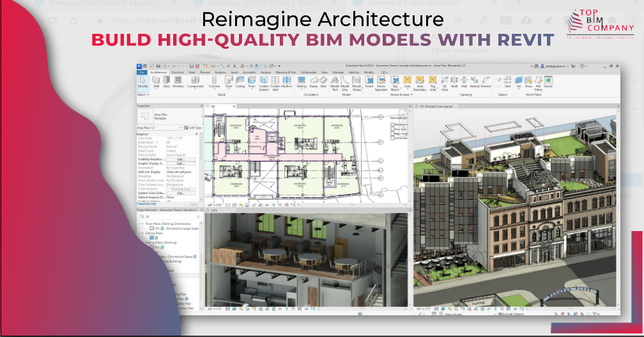644x337 pixels.
Task: Select the Stair tool
Action: [x=323, y=82]
